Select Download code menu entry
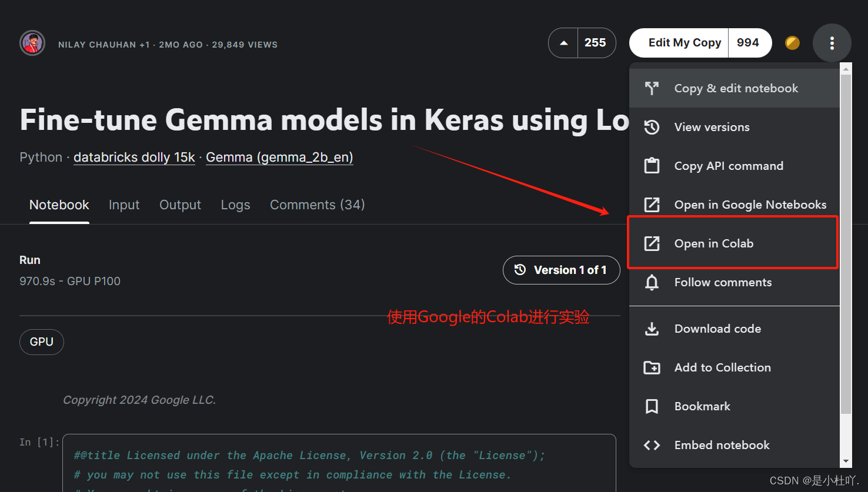The width and height of the screenshot is (868, 492). coord(735,329)
